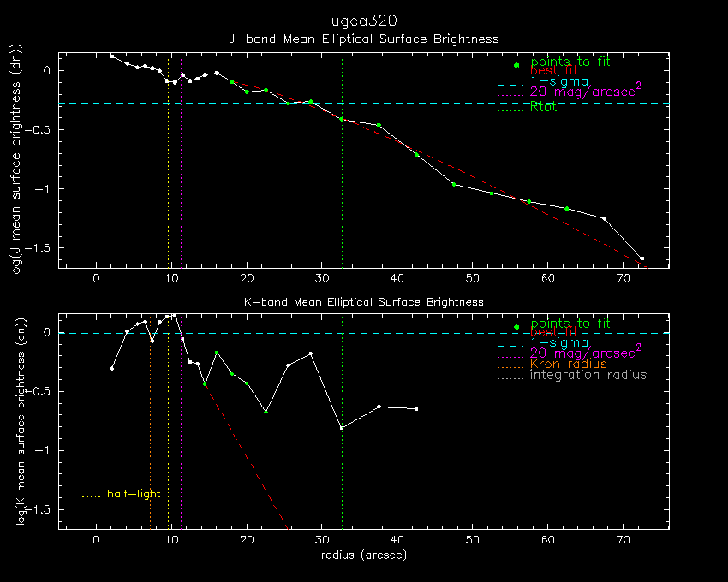Select the K-band Mean Elliptical Surface Brightness heading
Viewport: 728px width, 582px height.
(x=363, y=302)
